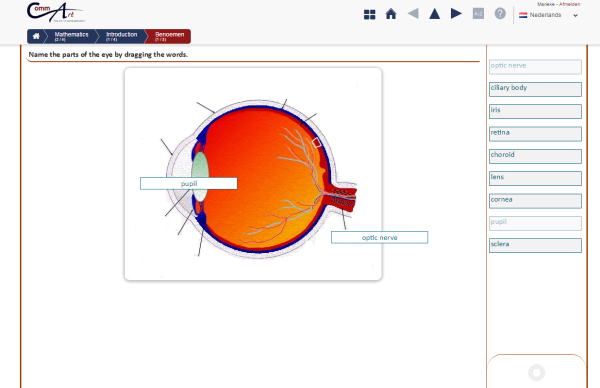The image size is (600, 388).
Task: Open the help question mark icon
Action: [x=500, y=13]
